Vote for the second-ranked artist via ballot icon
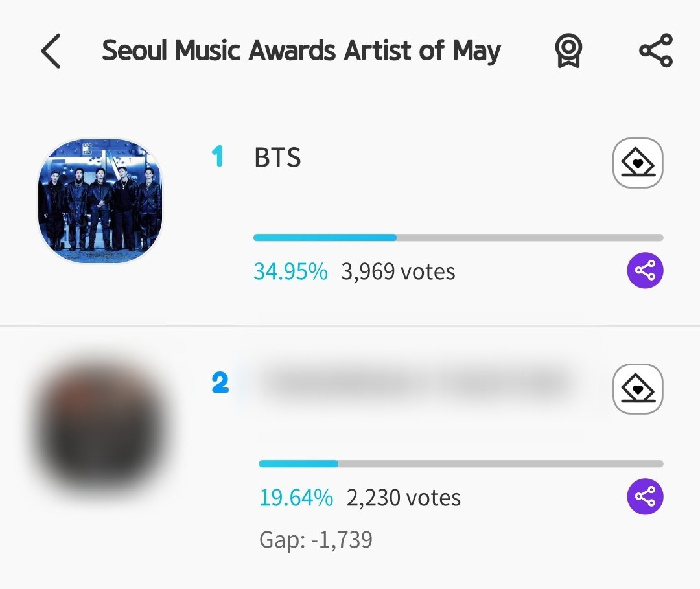 point(638,389)
